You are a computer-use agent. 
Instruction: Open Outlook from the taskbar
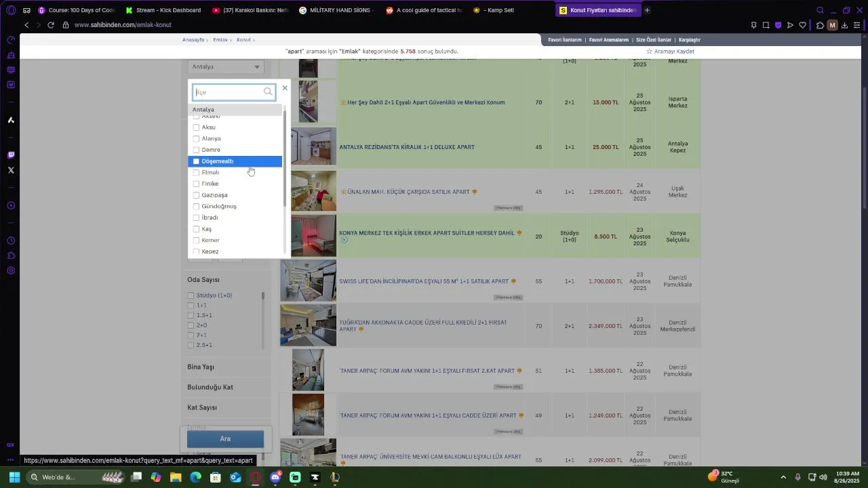235,477
